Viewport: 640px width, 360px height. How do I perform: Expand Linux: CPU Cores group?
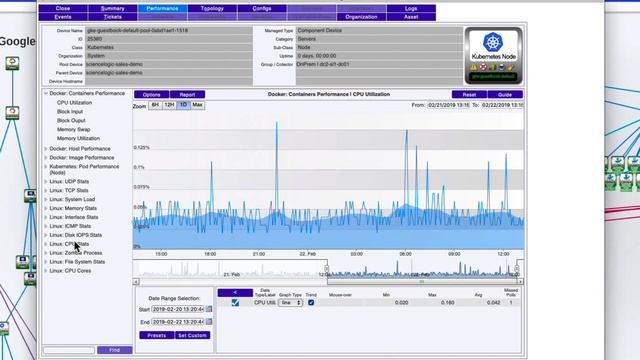tap(46, 271)
